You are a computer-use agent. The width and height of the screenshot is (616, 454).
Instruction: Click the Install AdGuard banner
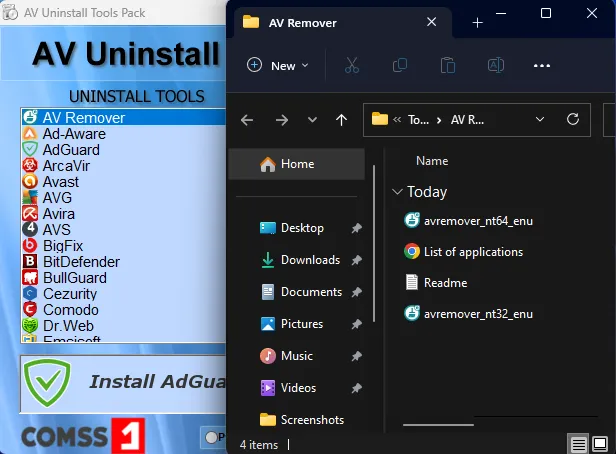click(x=123, y=384)
